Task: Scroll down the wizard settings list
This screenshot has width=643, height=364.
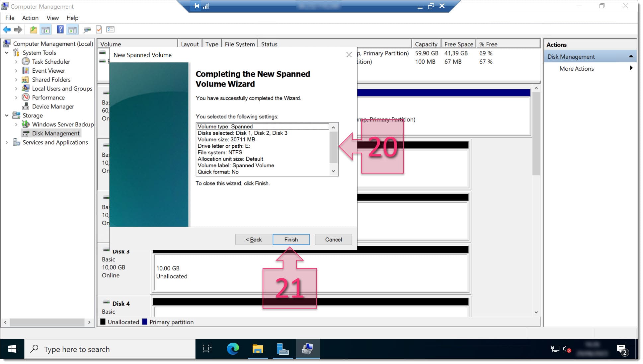Action: tap(334, 172)
